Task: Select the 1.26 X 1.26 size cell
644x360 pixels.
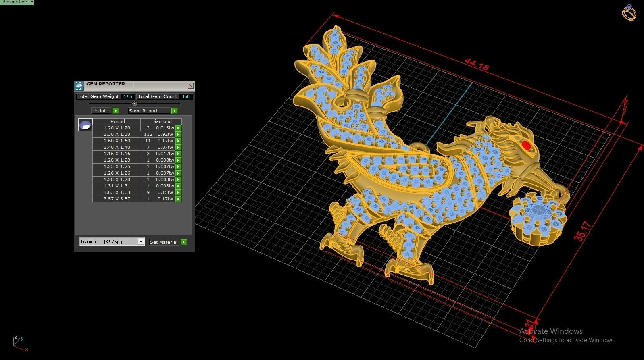Action: point(117,173)
